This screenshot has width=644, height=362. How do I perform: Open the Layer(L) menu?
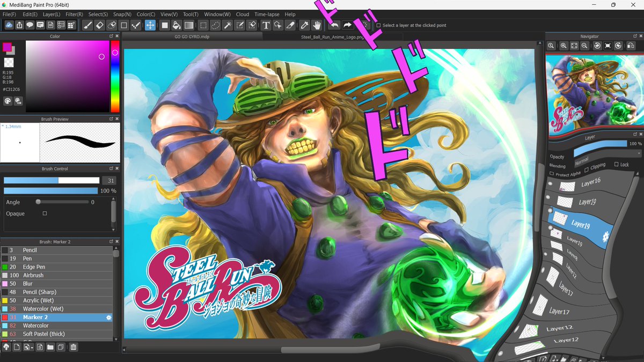pyautogui.click(x=52, y=14)
